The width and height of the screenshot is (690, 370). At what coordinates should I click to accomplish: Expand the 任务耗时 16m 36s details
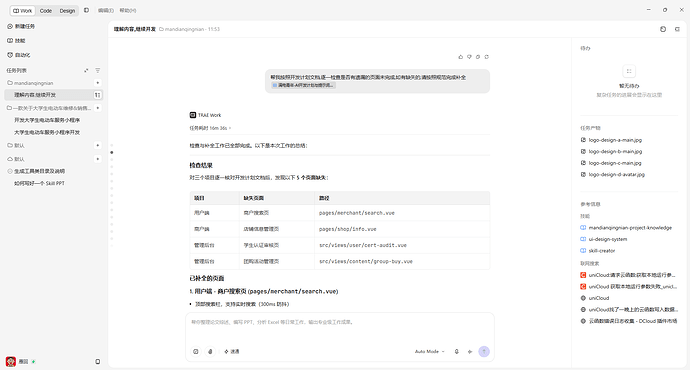pos(210,128)
